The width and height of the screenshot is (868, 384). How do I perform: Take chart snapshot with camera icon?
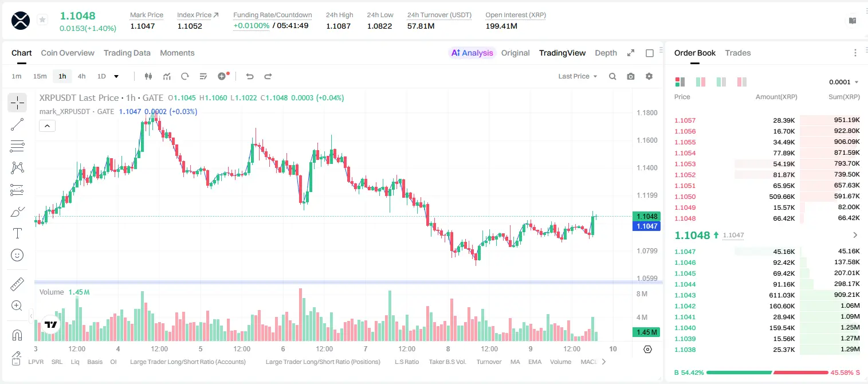(x=631, y=76)
